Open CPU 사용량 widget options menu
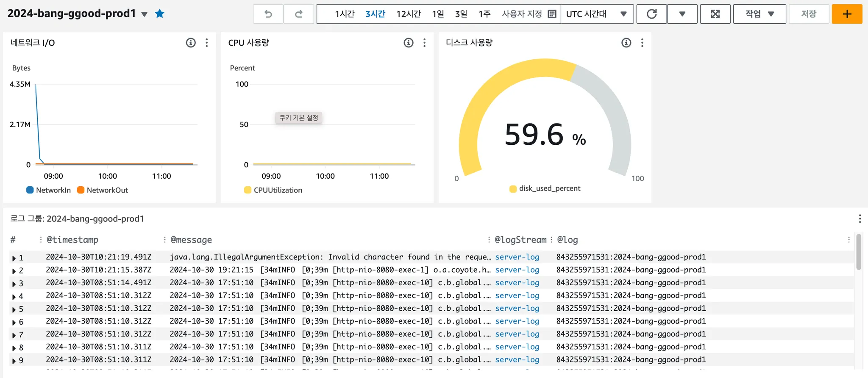 424,43
